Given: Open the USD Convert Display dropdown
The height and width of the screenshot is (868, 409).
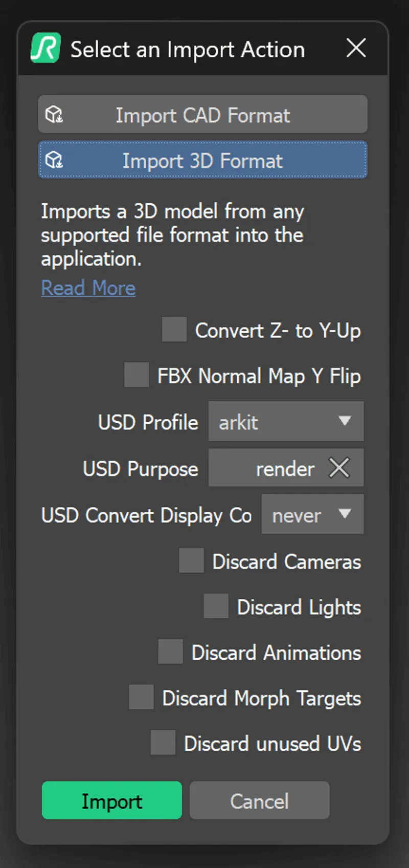Looking at the screenshot, I should tap(312, 514).
